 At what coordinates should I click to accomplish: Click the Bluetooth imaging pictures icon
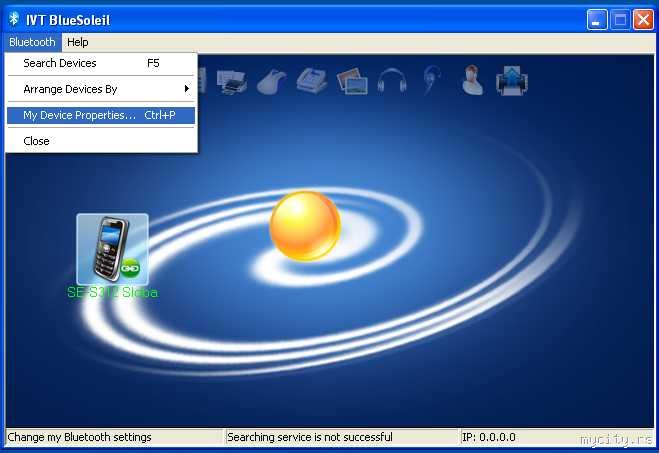352,81
